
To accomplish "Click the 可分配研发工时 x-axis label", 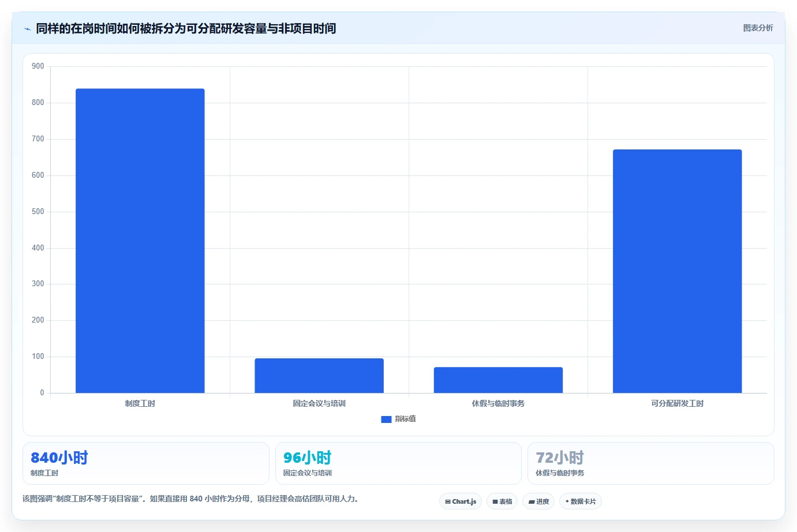I will 678,403.
